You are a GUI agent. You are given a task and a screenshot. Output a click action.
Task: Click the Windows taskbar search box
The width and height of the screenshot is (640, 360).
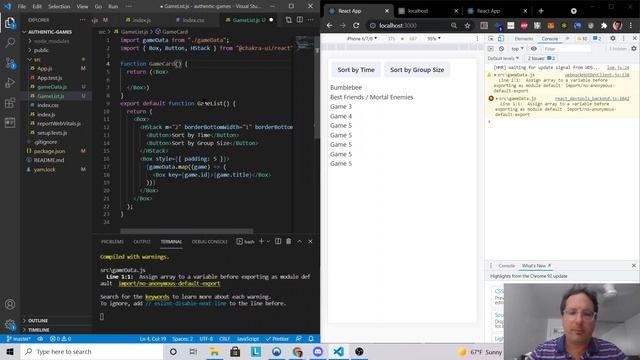point(91,352)
